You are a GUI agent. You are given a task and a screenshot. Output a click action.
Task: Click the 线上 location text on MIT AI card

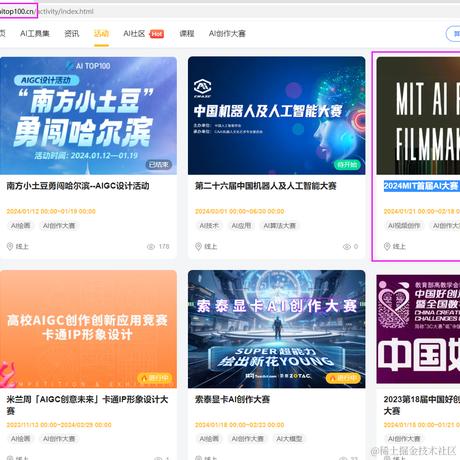(x=399, y=246)
